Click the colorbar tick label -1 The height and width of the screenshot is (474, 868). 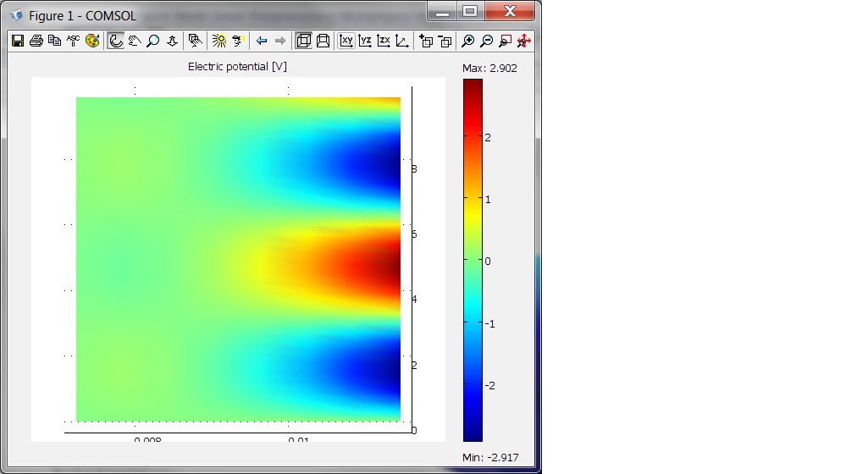click(x=490, y=323)
